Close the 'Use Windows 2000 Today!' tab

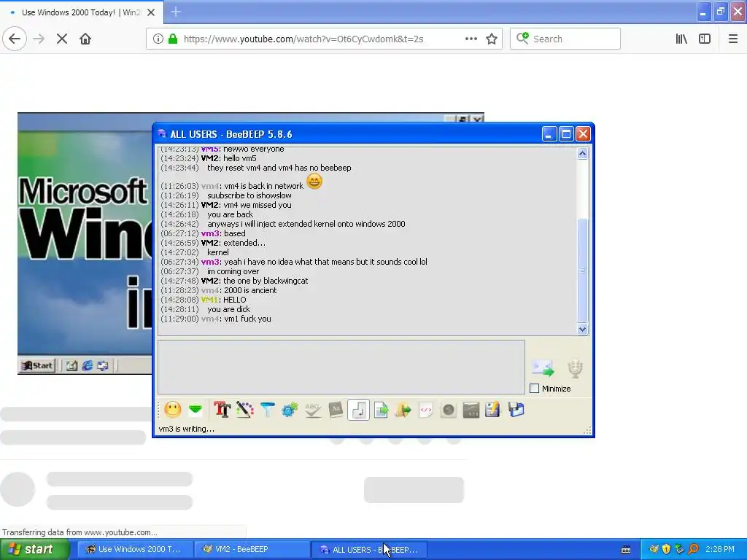151,12
